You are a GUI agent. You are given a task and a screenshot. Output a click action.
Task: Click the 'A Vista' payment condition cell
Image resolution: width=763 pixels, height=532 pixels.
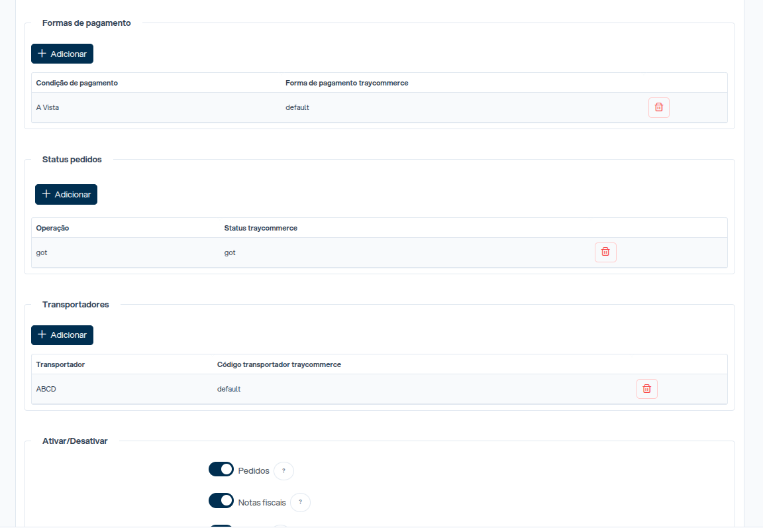(48, 107)
